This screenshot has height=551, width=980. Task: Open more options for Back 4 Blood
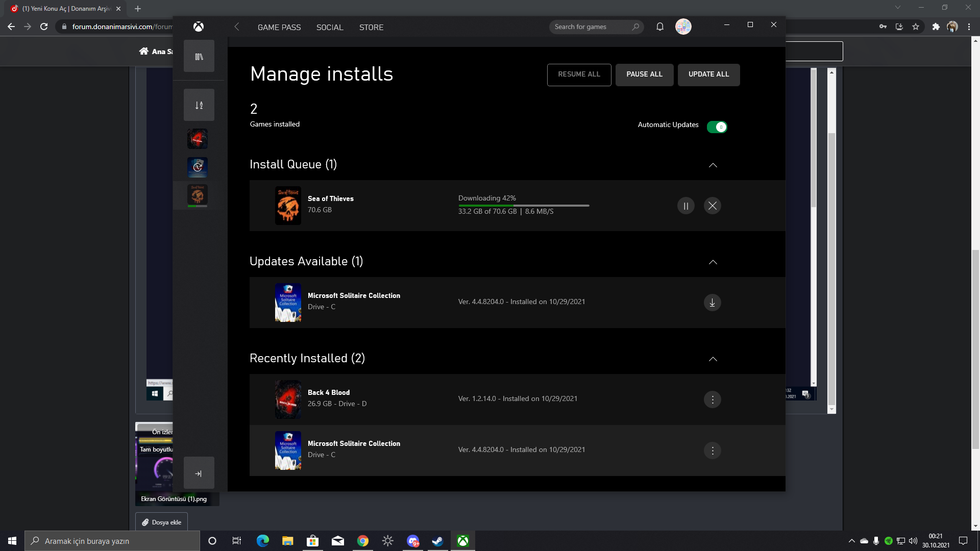712,399
